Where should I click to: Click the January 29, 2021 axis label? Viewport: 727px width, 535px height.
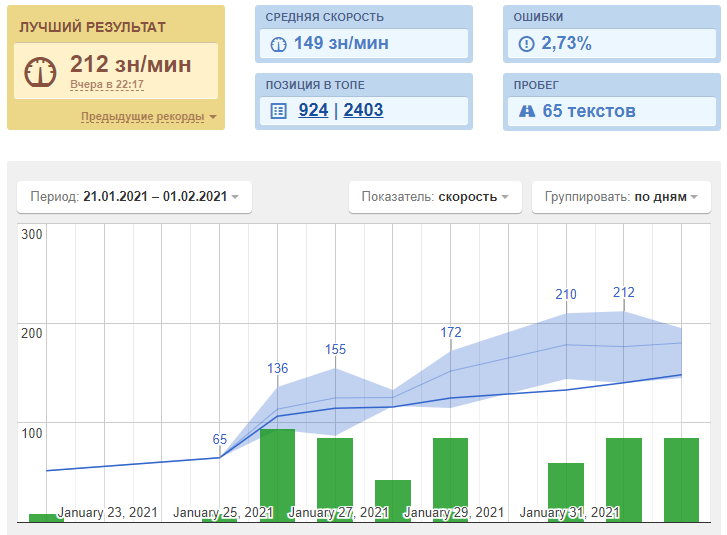click(x=454, y=512)
